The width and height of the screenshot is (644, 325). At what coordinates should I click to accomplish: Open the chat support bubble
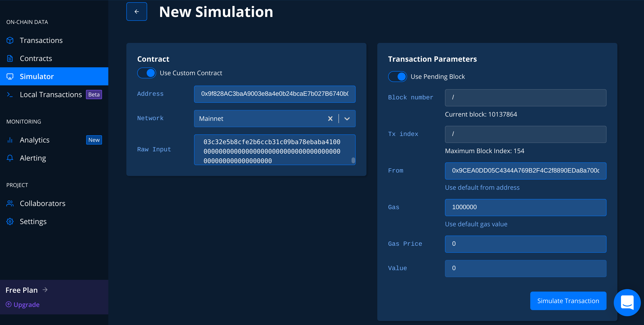click(627, 302)
